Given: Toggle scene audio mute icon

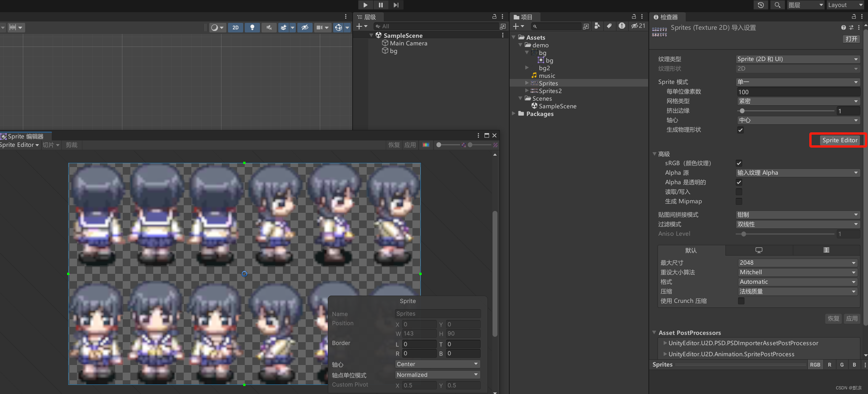Looking at the screenshot, I should click(x=269, y=27).
